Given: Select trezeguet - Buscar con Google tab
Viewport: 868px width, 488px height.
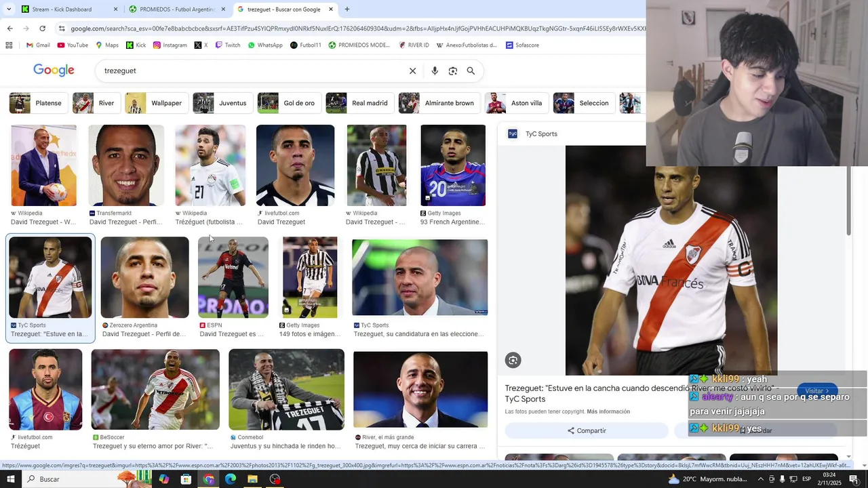Looking at the screenshot, I should tap(283, 9).
